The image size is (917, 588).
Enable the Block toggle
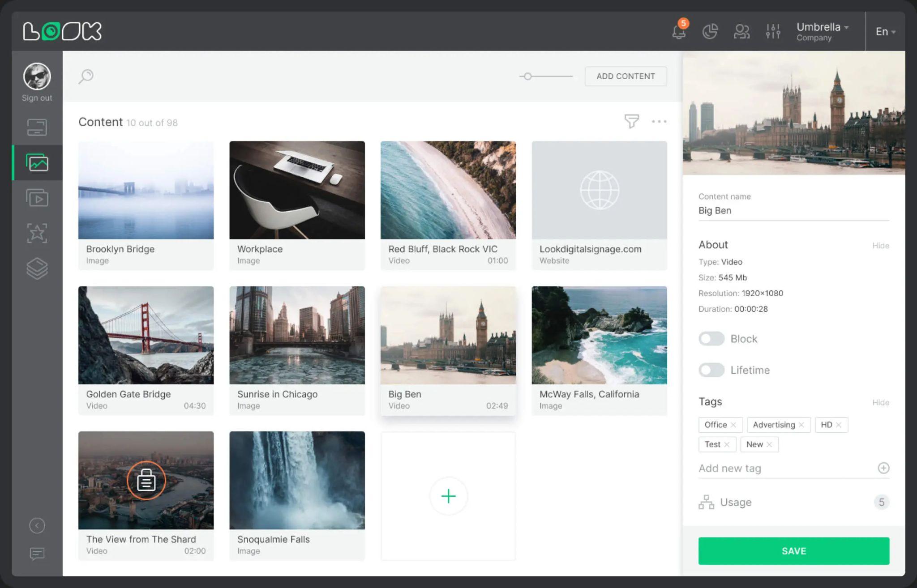711,339
